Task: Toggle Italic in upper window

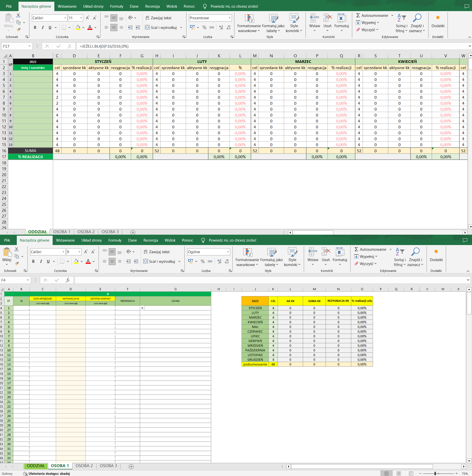Action: [42, 27]
